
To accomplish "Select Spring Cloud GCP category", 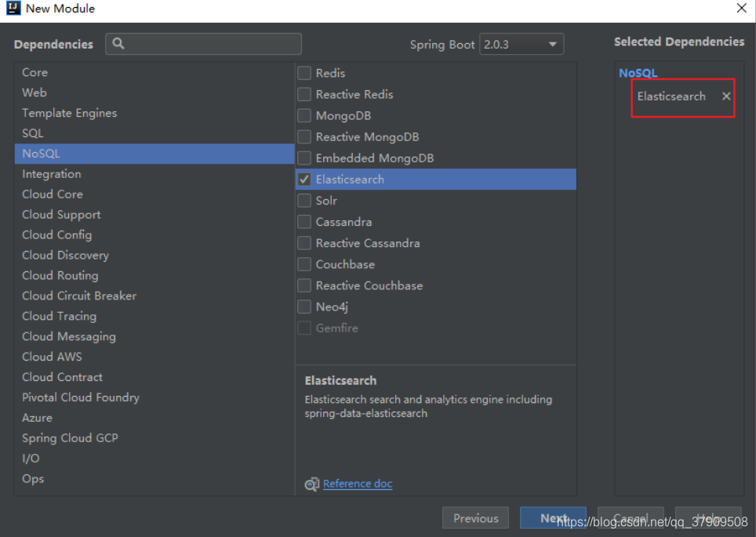I will 154,437.
